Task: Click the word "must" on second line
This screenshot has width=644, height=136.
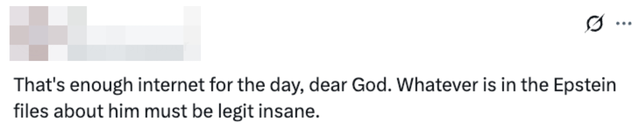Action: (x=165, y=111)
